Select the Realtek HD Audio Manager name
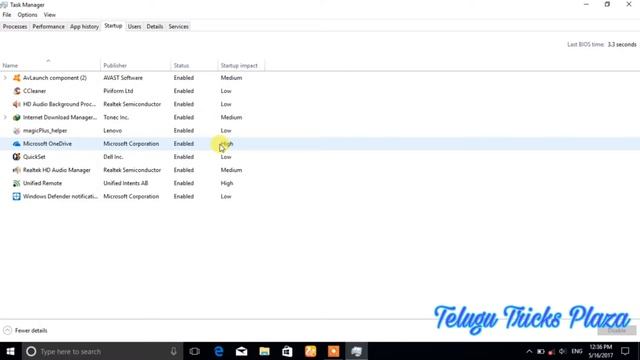Screen dimensions: 640x360 pos(57,170)
